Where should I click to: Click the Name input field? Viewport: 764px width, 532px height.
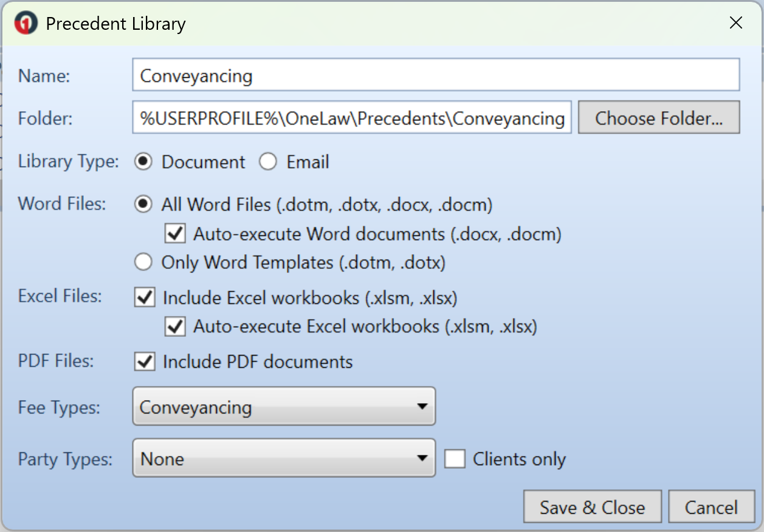[436, 75]
